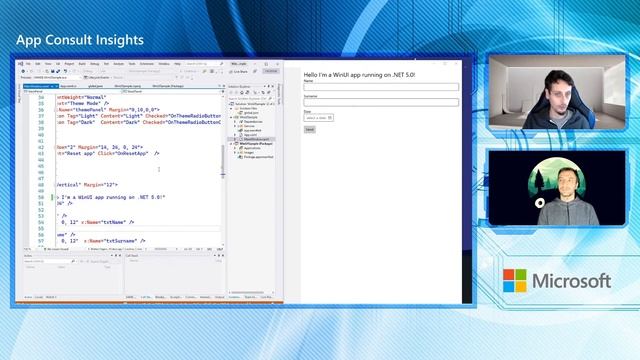Open the Build menu
The width and height of the screenshot is (640, 360).
(82, 64)
